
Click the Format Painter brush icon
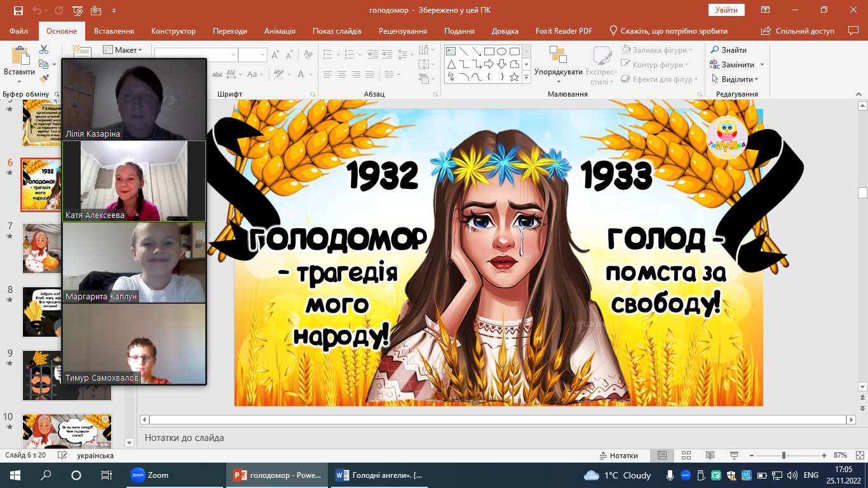[44, 79]
